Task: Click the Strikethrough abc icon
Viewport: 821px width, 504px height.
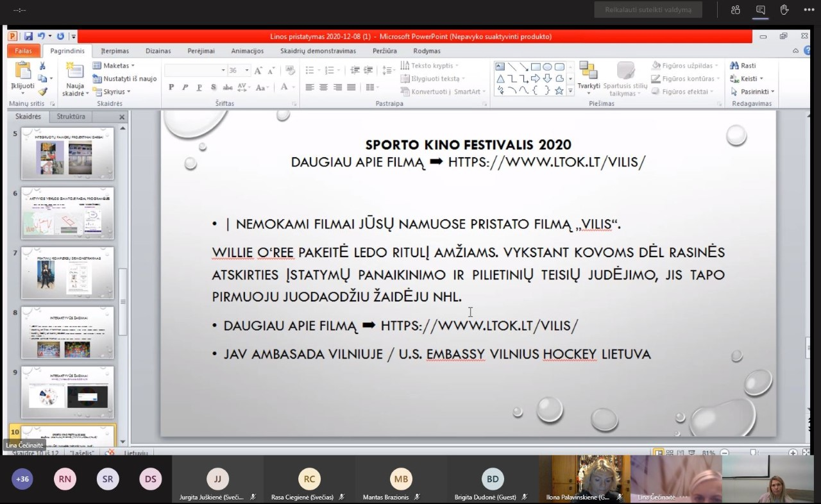Action: [x=228, y=88]
